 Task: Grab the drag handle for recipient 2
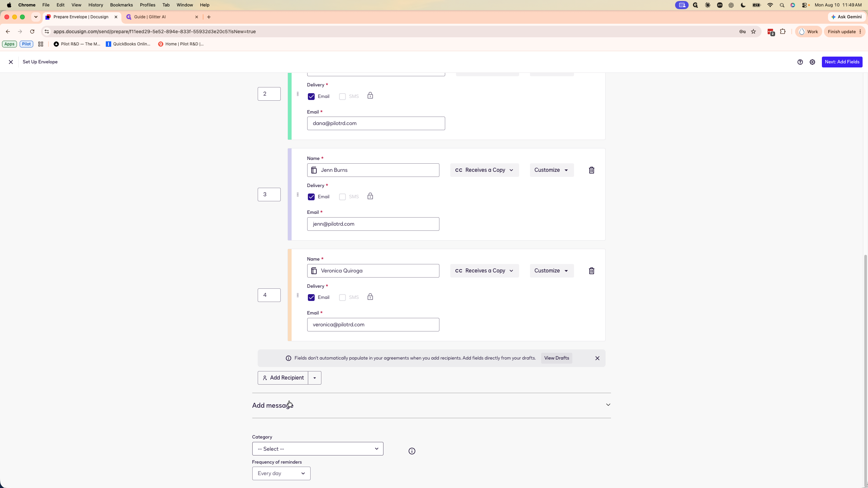click(298, 94)
